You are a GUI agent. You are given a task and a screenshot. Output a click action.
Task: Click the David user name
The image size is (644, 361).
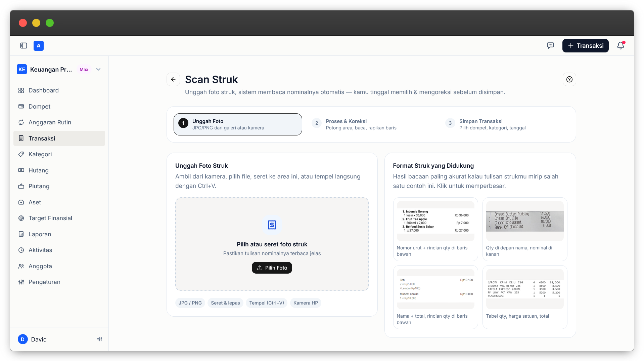pyautogui.click(x=39, y=339)
